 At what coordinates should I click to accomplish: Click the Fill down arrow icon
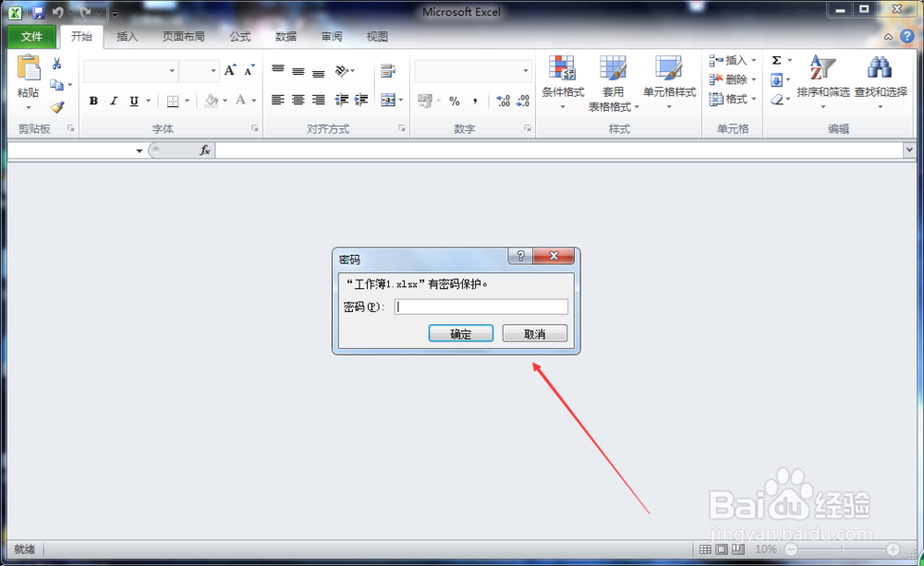777,79
